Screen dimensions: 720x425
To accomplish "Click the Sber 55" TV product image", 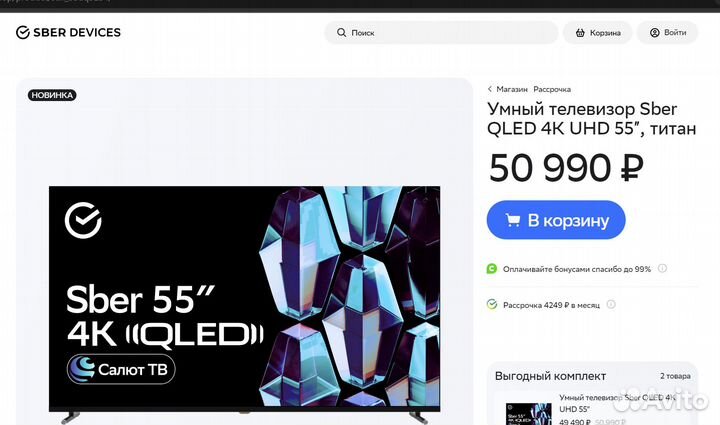I will pos(244,303).
